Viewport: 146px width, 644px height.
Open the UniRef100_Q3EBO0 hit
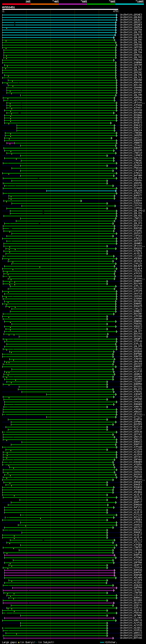tap(131, 201)
